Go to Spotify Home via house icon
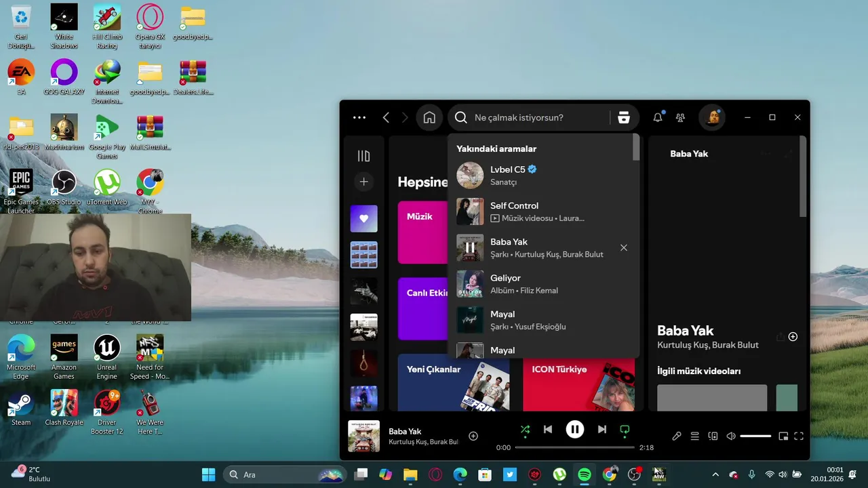 [429, 117]
